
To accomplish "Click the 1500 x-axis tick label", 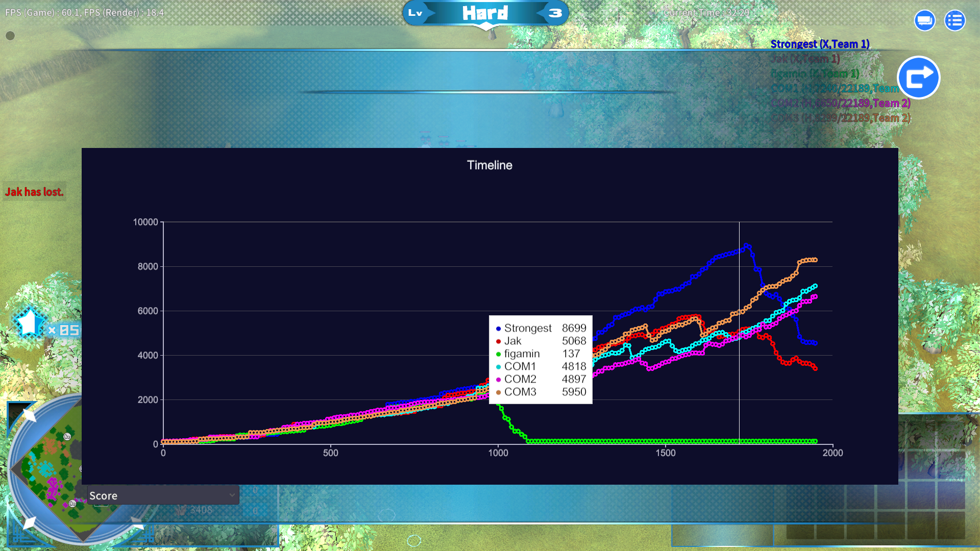I will (665, 453).
